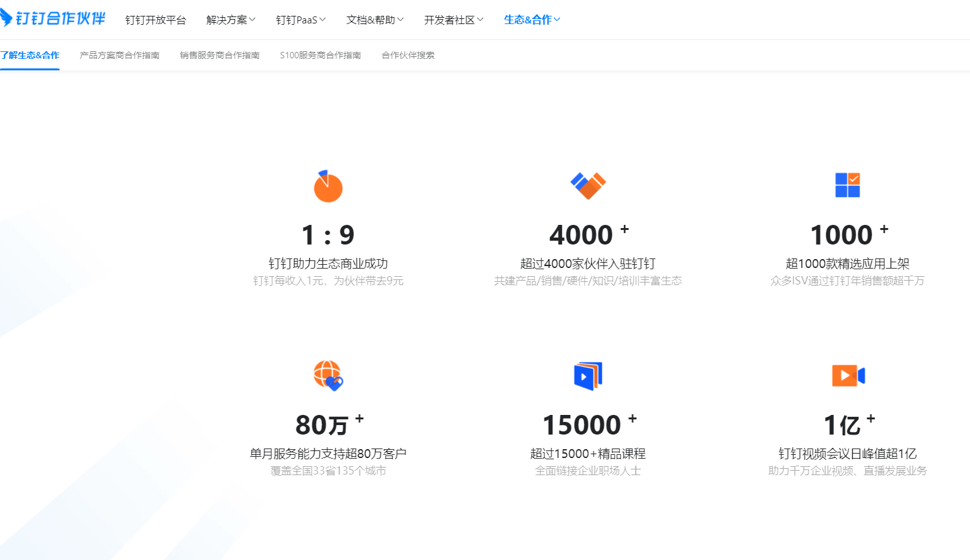Expand the 解决方案 dropdown menu

click(x=231, y=20)
